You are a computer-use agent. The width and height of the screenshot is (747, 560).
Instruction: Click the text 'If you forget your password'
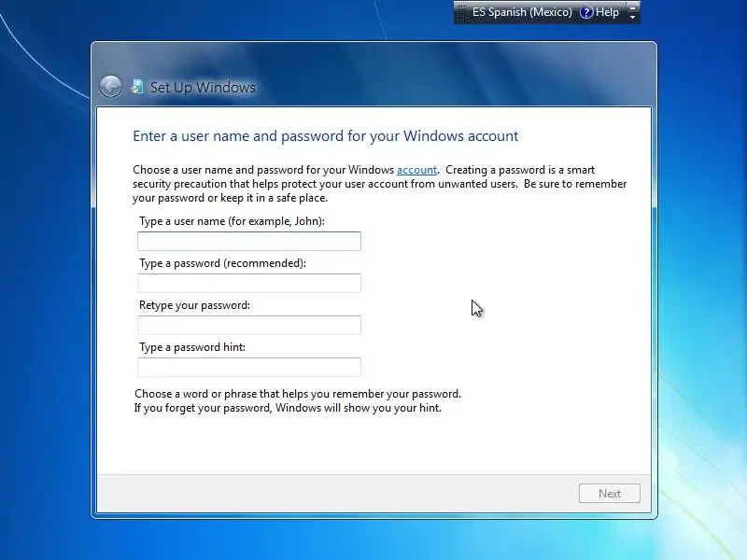click(x=203, y=408)
